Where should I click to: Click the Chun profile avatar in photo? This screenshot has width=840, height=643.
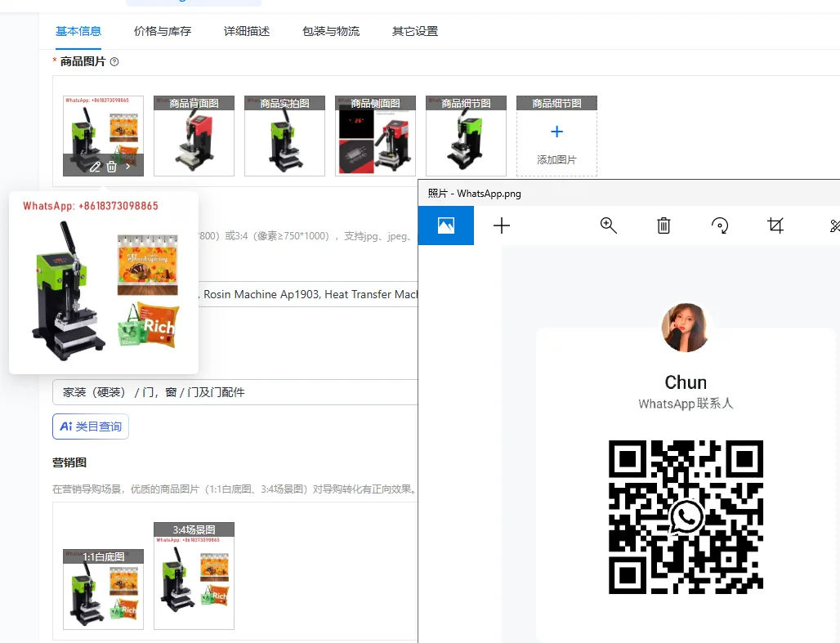coord(686,328)
